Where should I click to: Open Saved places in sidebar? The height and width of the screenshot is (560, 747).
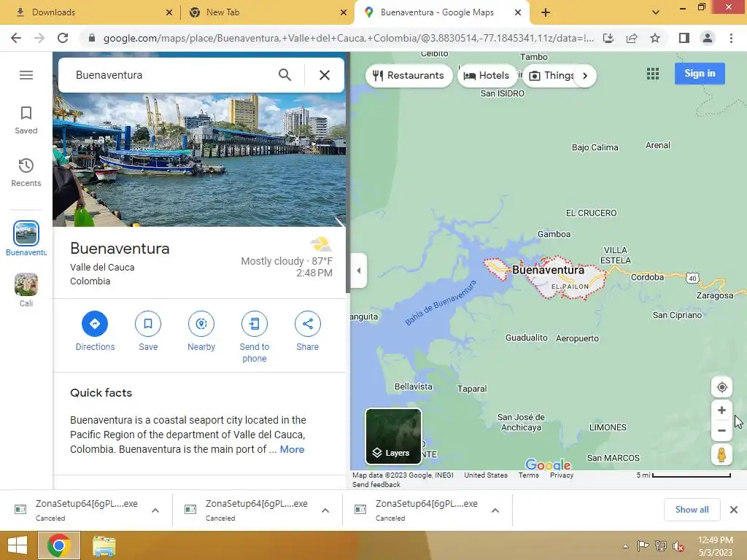26,120
